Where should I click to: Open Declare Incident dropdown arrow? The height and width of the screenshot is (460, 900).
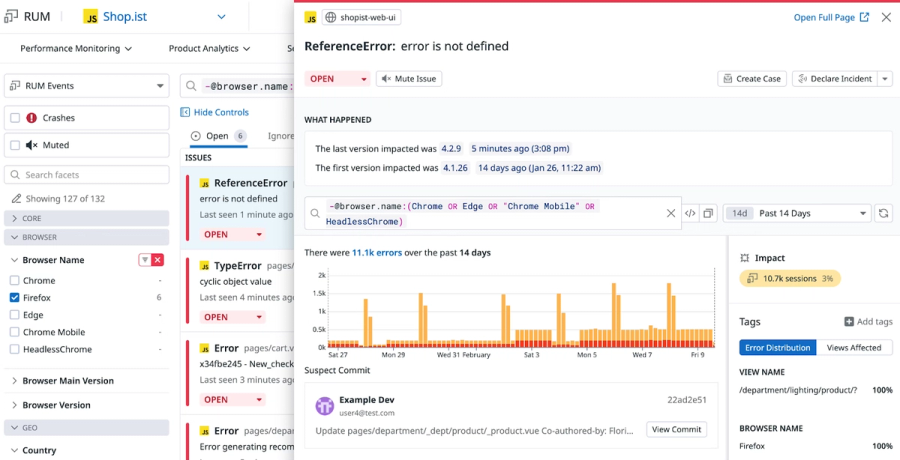coord(885,79)
